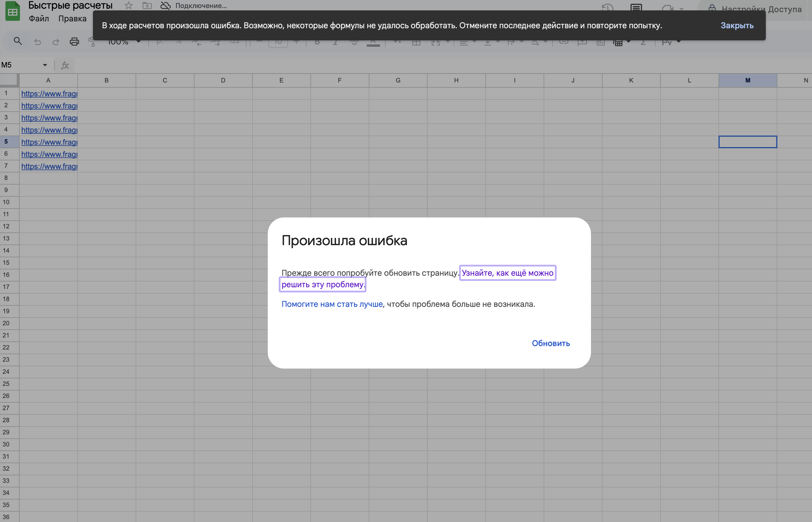Image resolution: width=812 pixels, height=522 pixels.
Task: Click the move to folder icon
Action: (147, 5)
